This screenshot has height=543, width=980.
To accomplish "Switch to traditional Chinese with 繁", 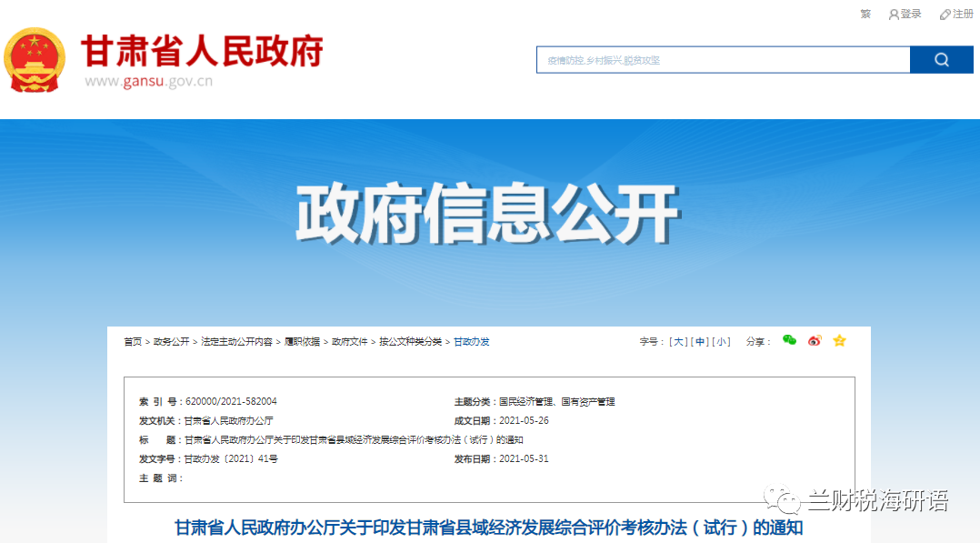I will [865, 14].
